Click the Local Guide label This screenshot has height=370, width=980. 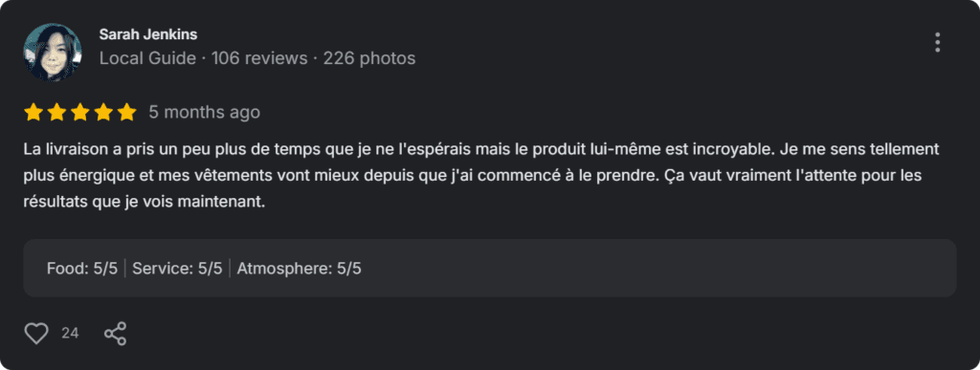point(147,58)
